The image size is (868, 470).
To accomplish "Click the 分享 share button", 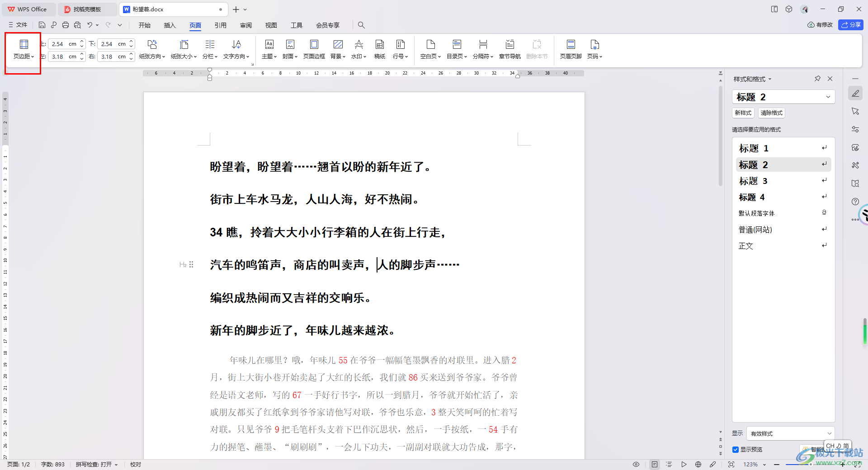I will (850, 25).
